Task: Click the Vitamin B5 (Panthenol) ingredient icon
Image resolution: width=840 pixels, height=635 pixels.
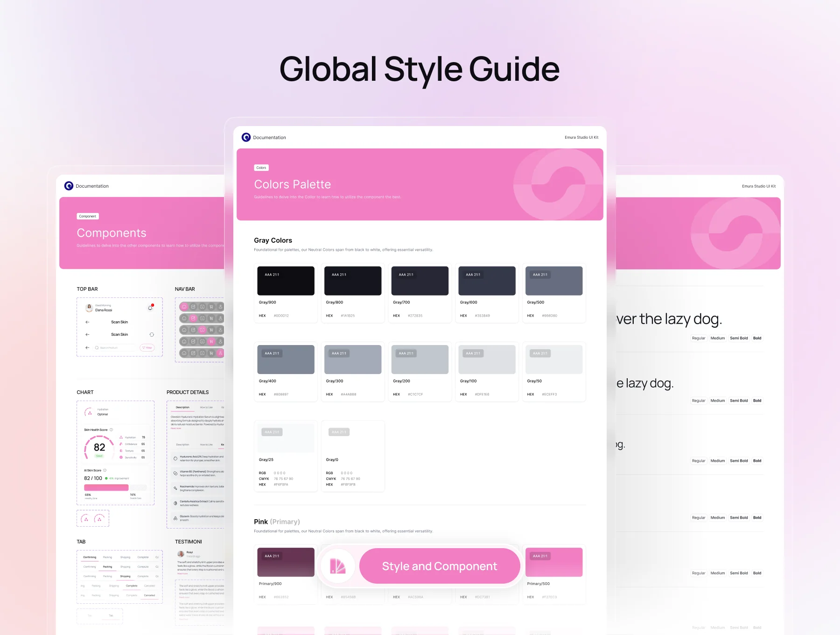Action: 175,473
